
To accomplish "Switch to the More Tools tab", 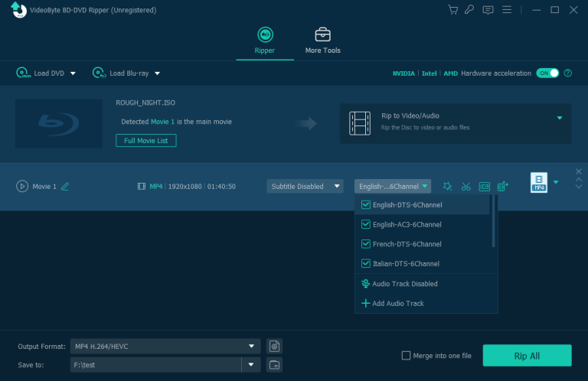I will (322, 41).
